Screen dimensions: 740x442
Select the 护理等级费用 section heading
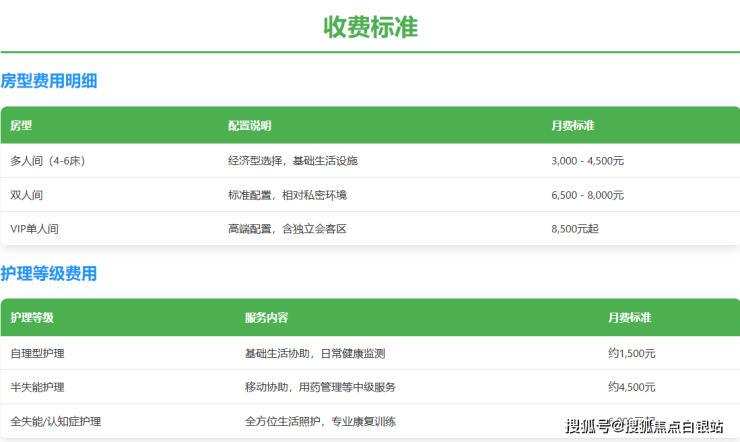(49, 273)
